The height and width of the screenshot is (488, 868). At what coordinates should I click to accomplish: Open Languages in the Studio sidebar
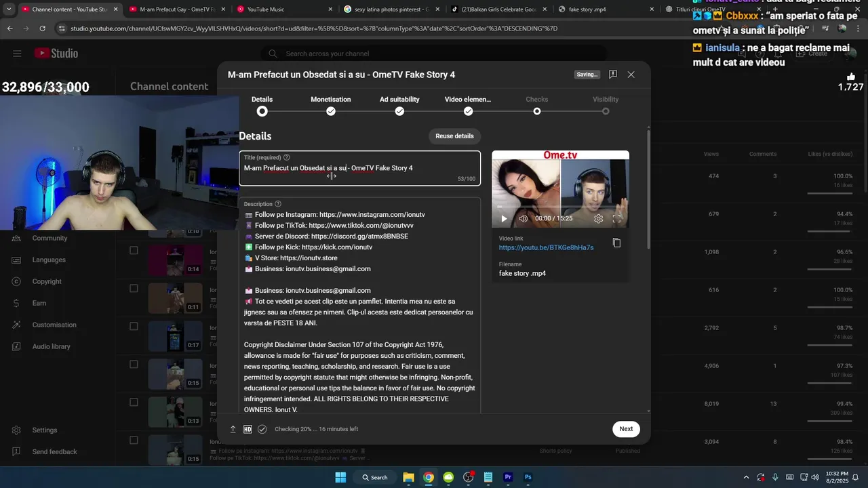click(x=49, y=260)
